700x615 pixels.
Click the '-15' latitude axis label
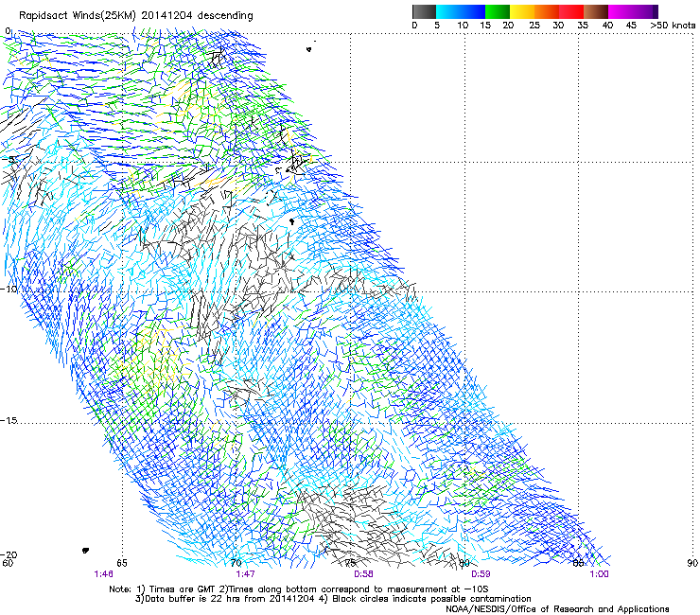[9, 421]
